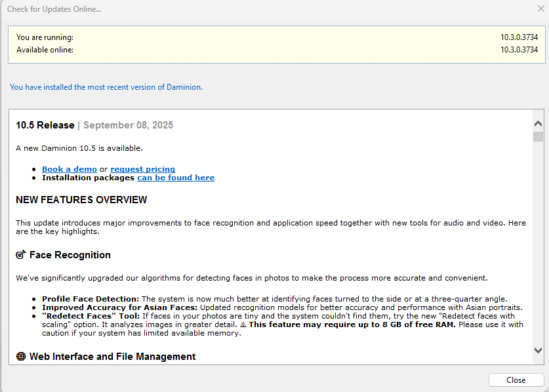Click "Installation packages" bold text

89,178
